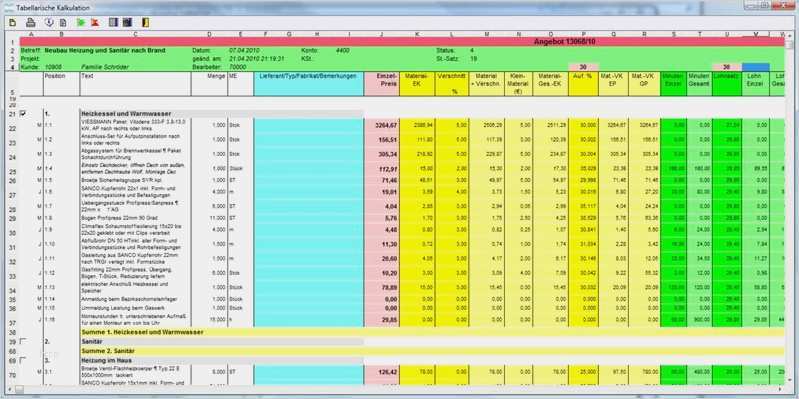Click the green play arrow icon
799x399 pixels.
[x=81, y=22]
